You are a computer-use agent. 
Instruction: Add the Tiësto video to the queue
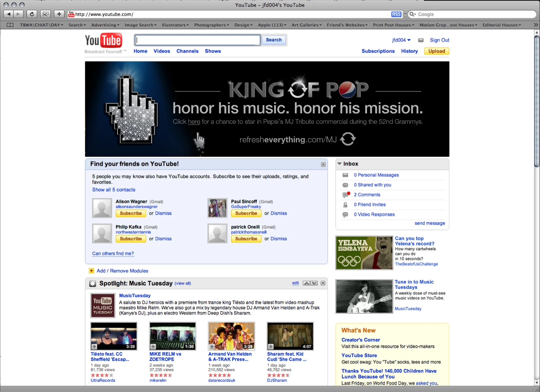pyautogui.click(x=94, y=347)
